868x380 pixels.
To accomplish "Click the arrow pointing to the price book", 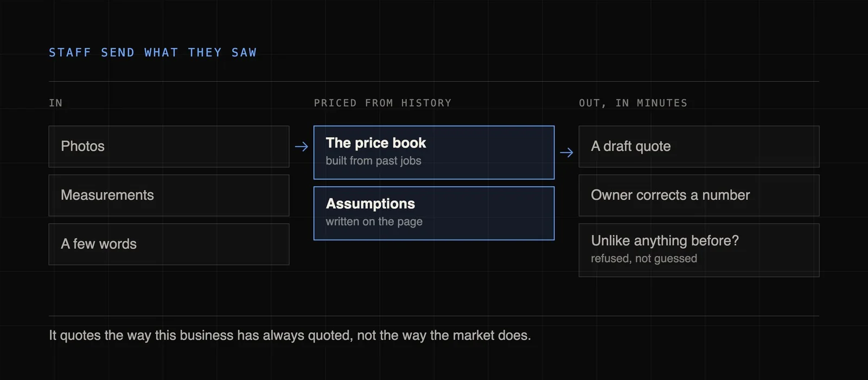I will pyautogui.click(x=302, y=147).
